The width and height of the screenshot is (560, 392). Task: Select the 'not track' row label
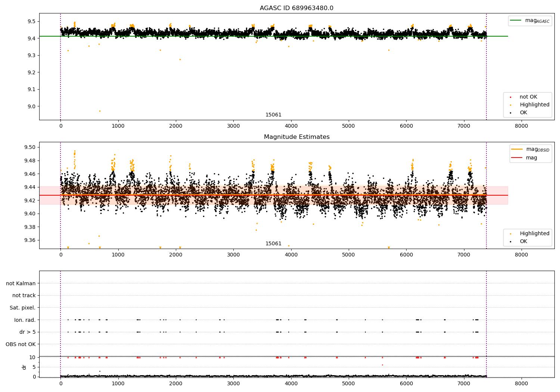click(x=24, y=296)
